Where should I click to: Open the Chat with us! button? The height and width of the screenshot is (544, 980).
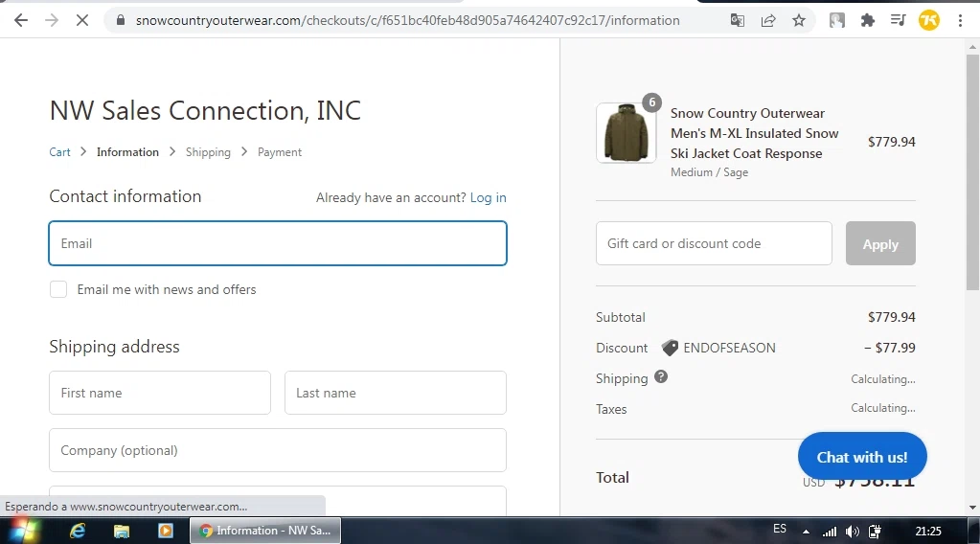[x=862, y=457]
